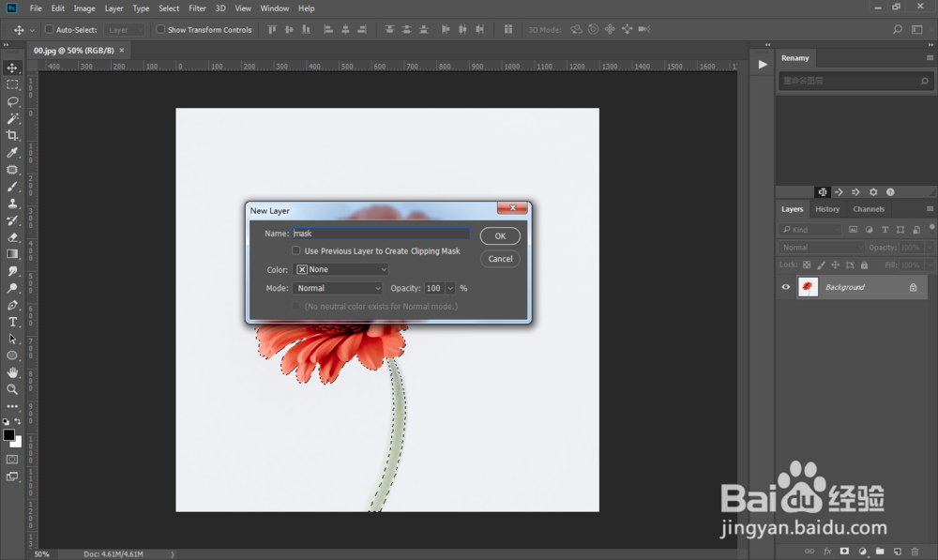Open the Select menu
This screenshot has height=560, width=938.
[169, 8]
